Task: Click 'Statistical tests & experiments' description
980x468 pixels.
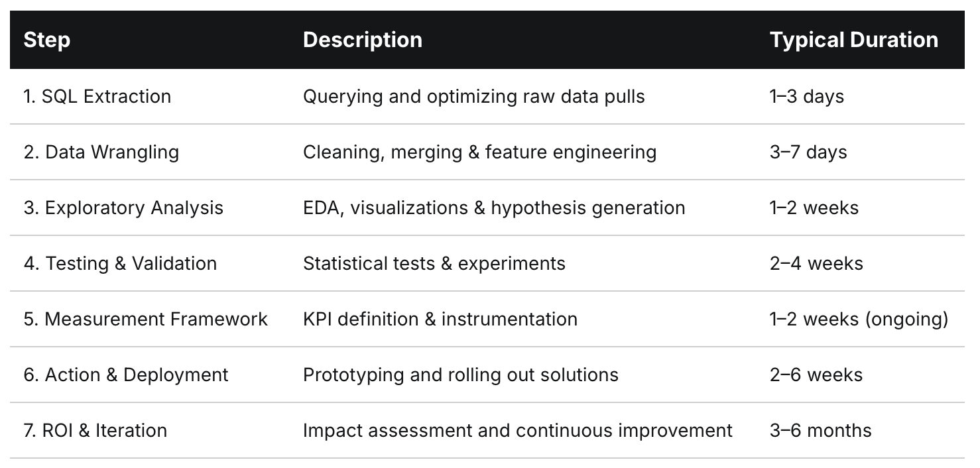Action: (434, 263)
